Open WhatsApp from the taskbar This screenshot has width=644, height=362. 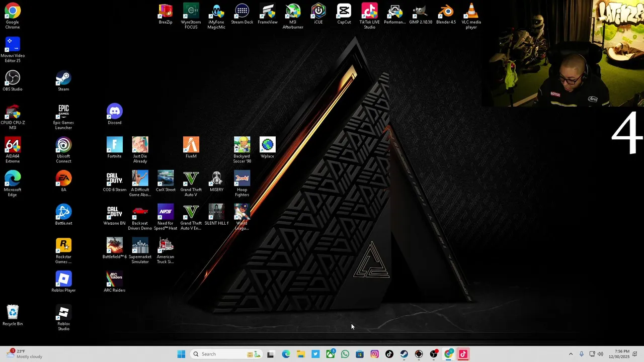[345, 354]
